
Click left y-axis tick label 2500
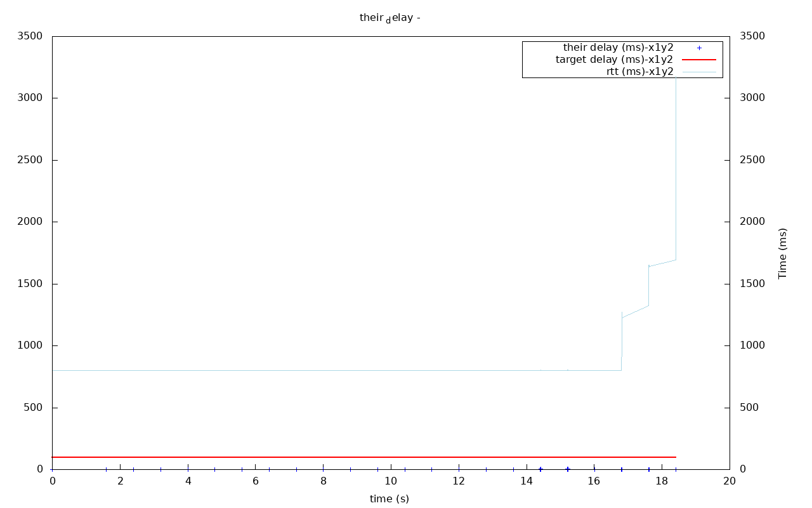(x=30, y=160)
